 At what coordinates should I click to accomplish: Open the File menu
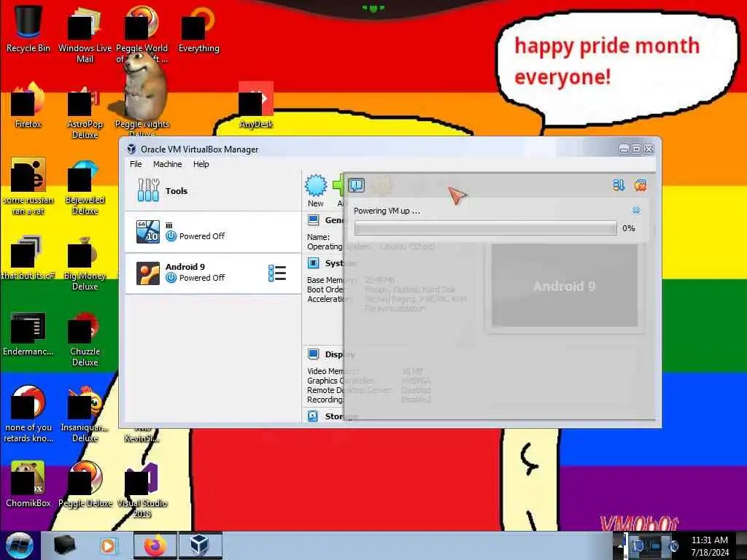pyautogui.click(x=136, y=164)
